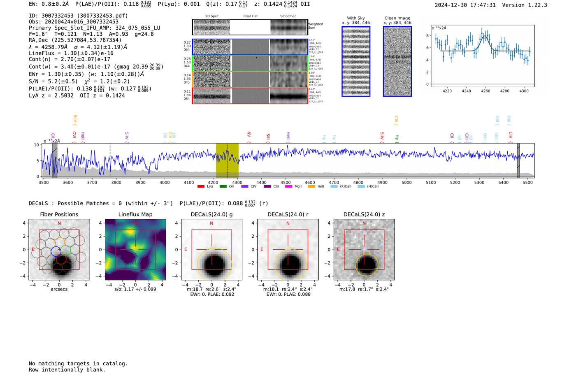Click the DECaLS(24.0) g cutout image
The height and width of the screenshot is (392, 576).
(x=211, y=250)
